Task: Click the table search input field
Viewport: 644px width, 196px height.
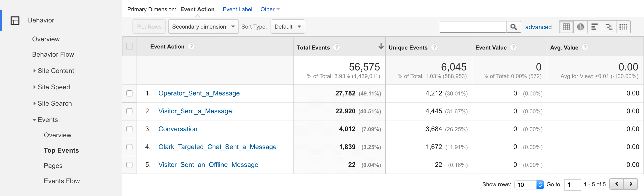Action: (x=473, y=27)
